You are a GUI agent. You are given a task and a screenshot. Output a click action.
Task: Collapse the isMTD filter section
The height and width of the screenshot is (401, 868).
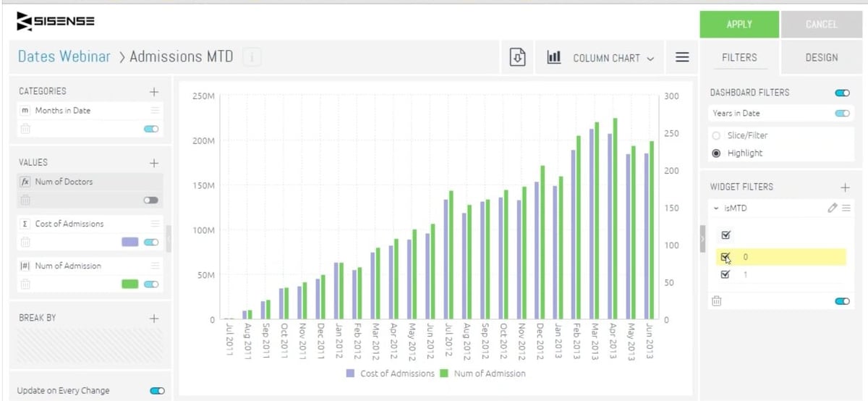[716, 208]
